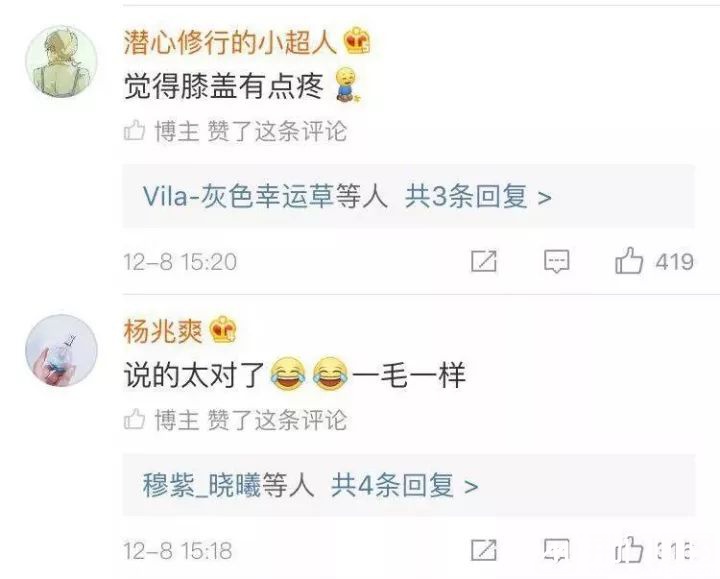The image size is (720, 579).
Task: Select the comment text 觉得膝盖有点疼
Action: click(224, 85)
